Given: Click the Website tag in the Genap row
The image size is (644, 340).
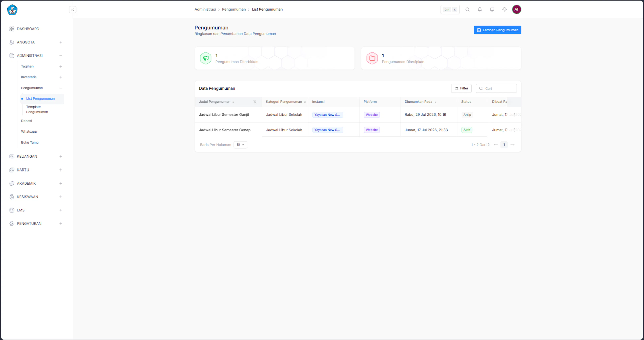Looking at the screenshot, I should tap(371, 130).
